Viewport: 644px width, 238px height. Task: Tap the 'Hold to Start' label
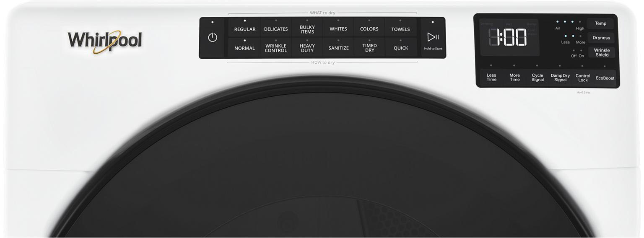[433, 49]
